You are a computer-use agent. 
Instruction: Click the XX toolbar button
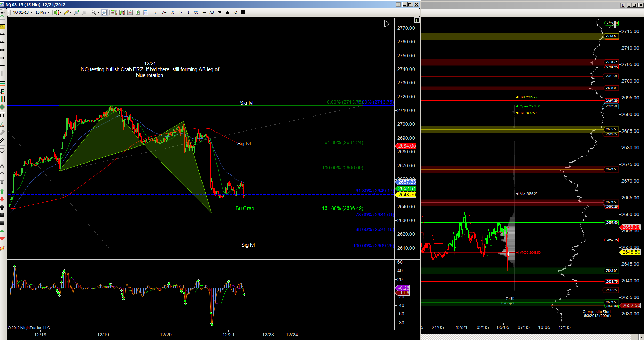click(196, 12)
